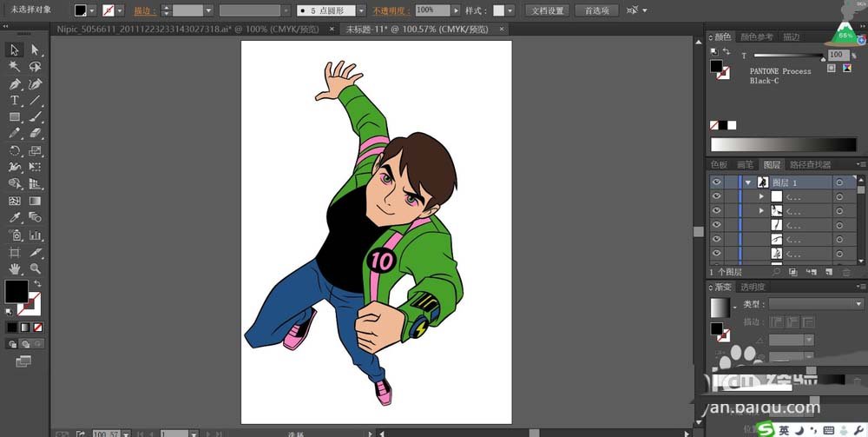Click the large fill swatch in the toolbox
The height and width of the screenshot is (437, 868).
tap(16, 291)
